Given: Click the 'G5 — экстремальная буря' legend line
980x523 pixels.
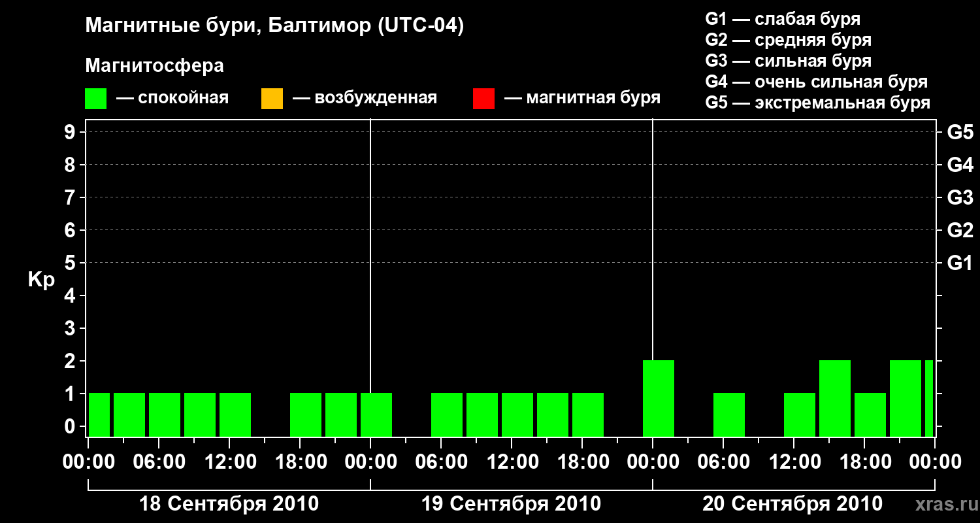Looking at the screenshot, I should [818, 103].
